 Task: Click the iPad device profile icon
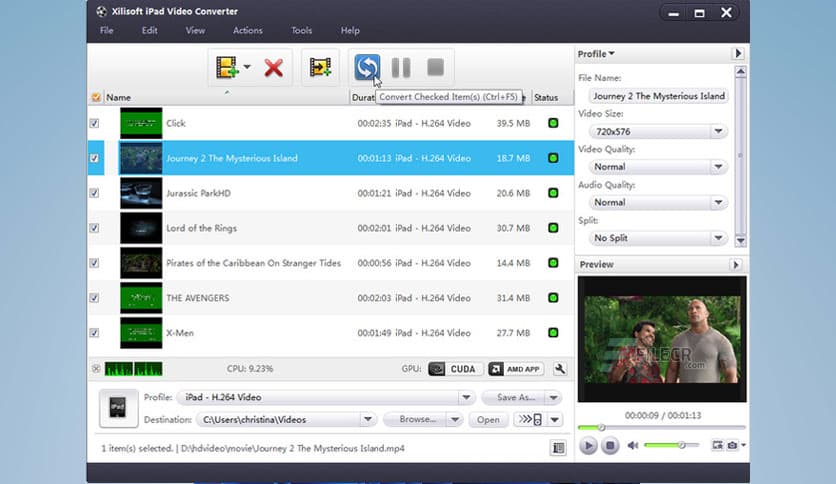(x=118, y=408)
